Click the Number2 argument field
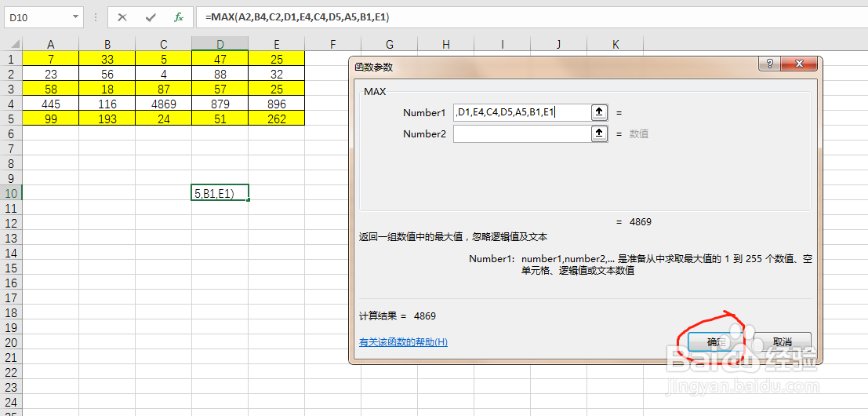This screenshot has width=868, height=416. point(522,133)
